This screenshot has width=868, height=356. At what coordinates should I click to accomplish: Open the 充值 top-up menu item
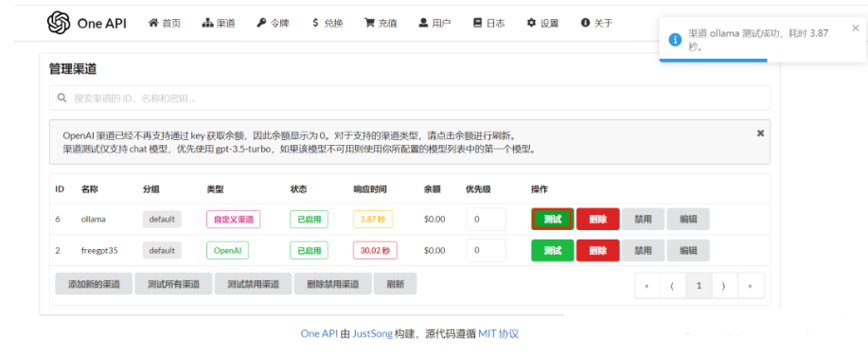pyautogui.click(x=381, y=23)
